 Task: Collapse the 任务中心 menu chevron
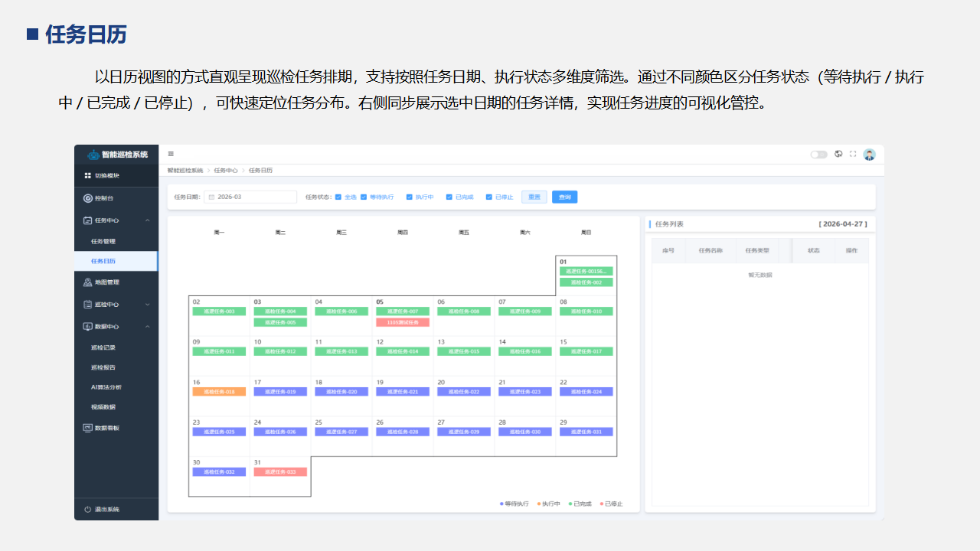147,220
